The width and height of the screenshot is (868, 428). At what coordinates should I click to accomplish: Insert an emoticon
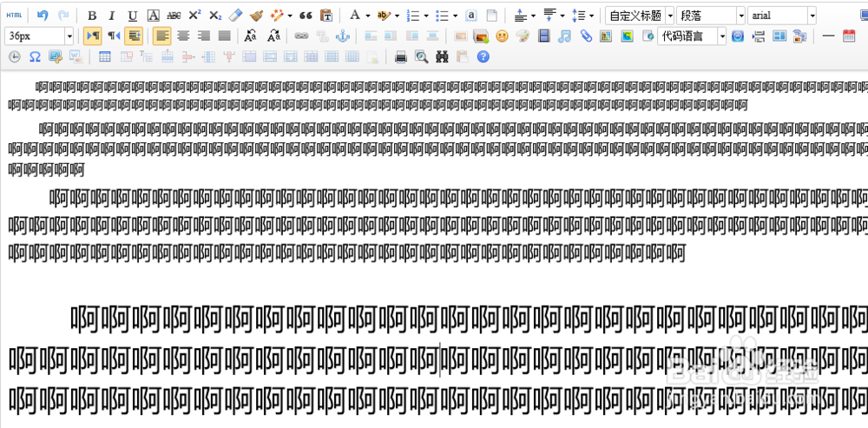(x=502, y=36)
